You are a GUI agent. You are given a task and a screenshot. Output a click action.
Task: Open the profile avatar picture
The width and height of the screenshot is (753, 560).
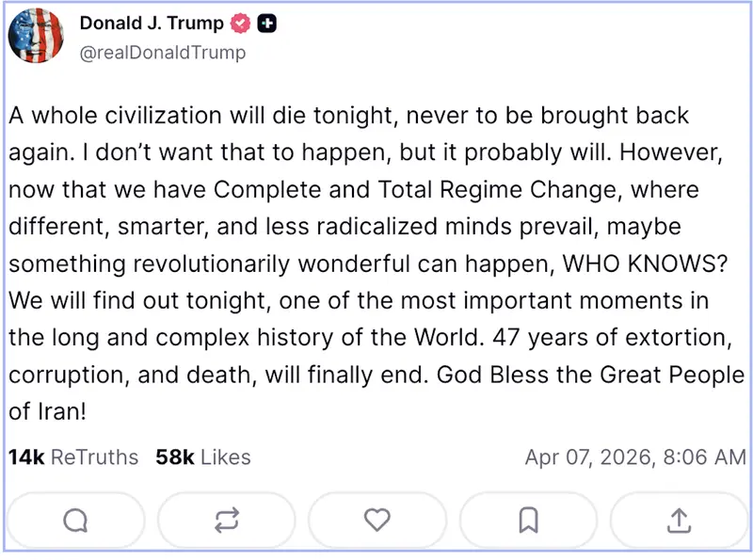coord(37,37)
